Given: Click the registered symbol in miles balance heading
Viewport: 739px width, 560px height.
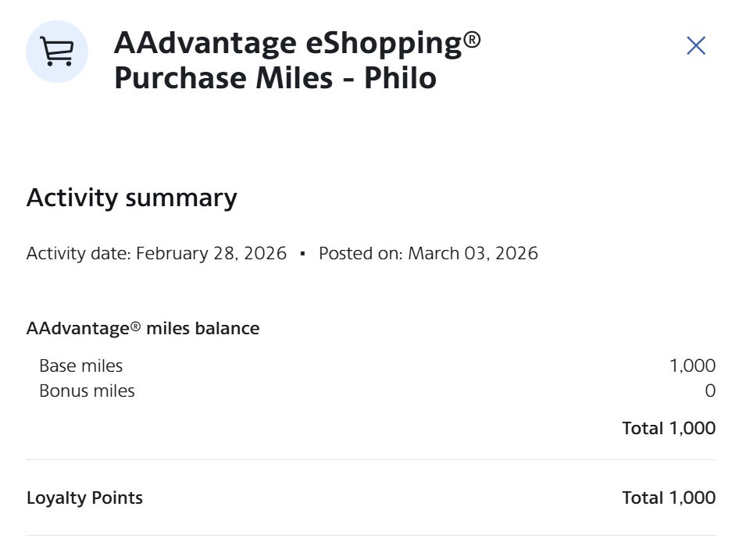Looking at the screenshot, I should (x=136, y=326).
